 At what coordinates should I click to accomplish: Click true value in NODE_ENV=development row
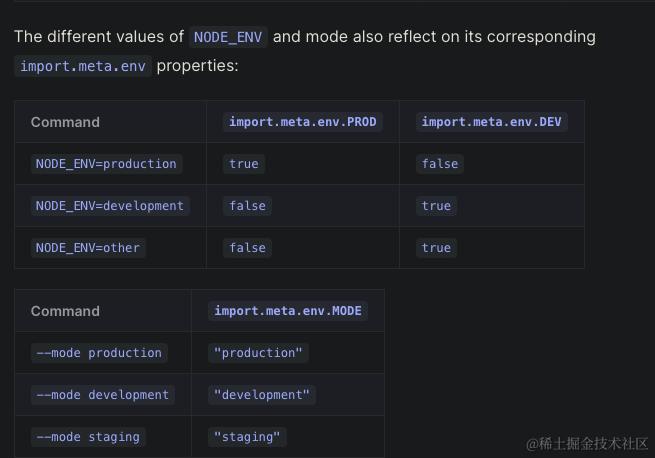(x=436, y=206)
